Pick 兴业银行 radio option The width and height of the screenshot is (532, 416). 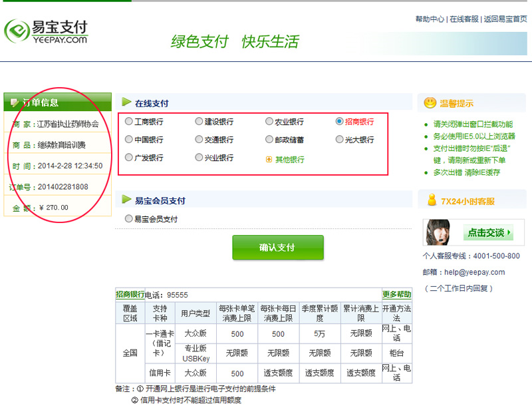tap(199, 157)
